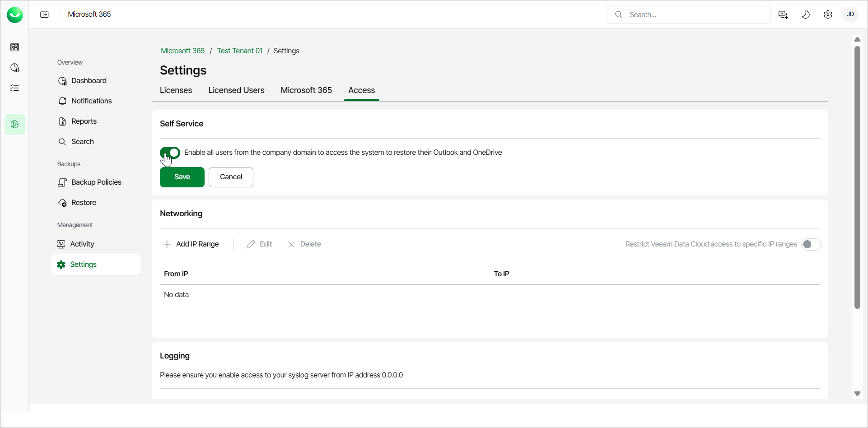This screenshot has height=428, width=868.
Task: Click the Veeam logo in top left corner
Action: click(x=15, y=14)
